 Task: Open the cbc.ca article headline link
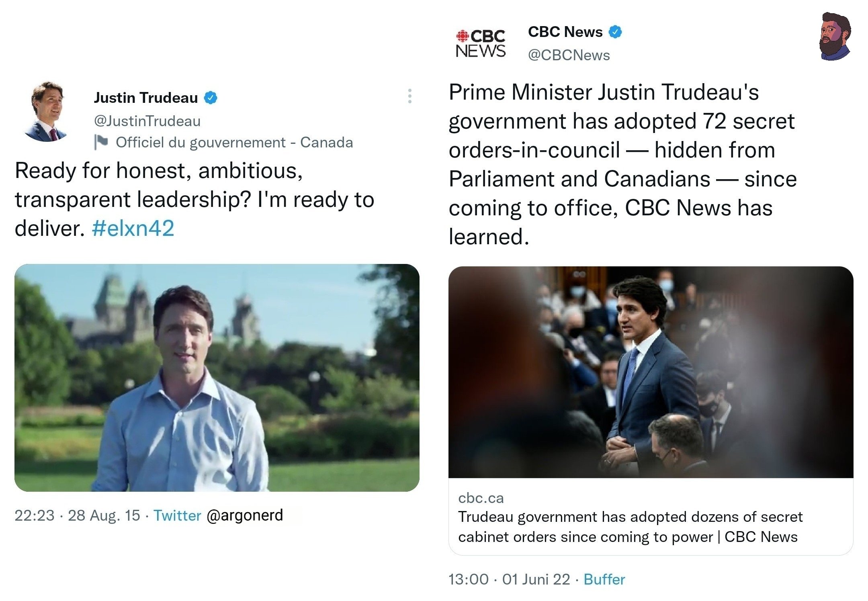630,526
